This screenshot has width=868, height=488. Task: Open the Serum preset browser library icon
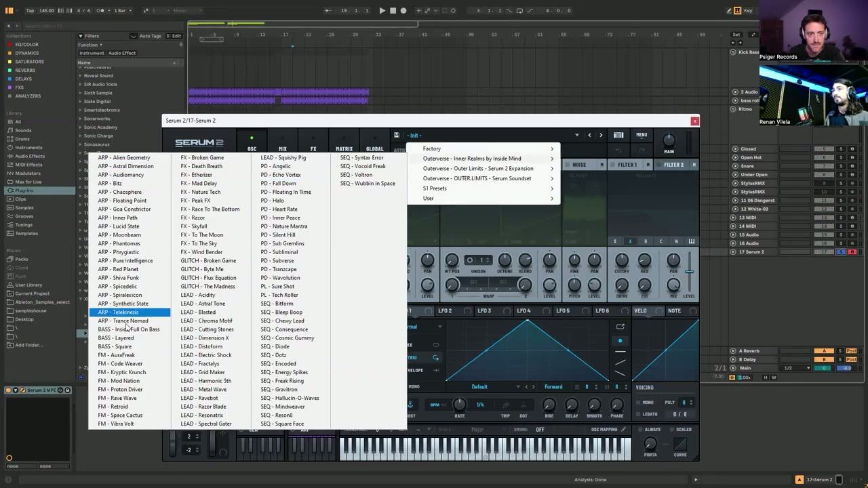[x=618, y=135]
